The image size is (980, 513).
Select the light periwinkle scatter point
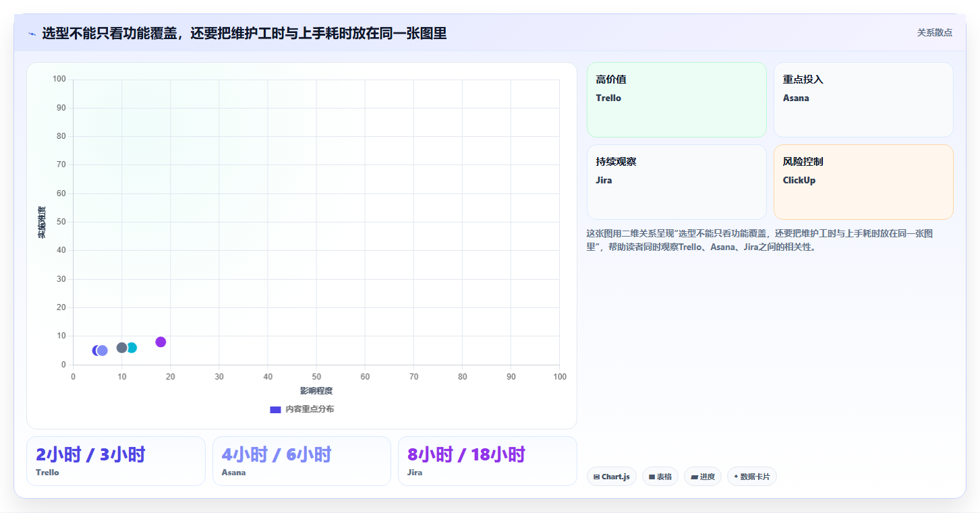pyautogui.click(x=103, y=351)
